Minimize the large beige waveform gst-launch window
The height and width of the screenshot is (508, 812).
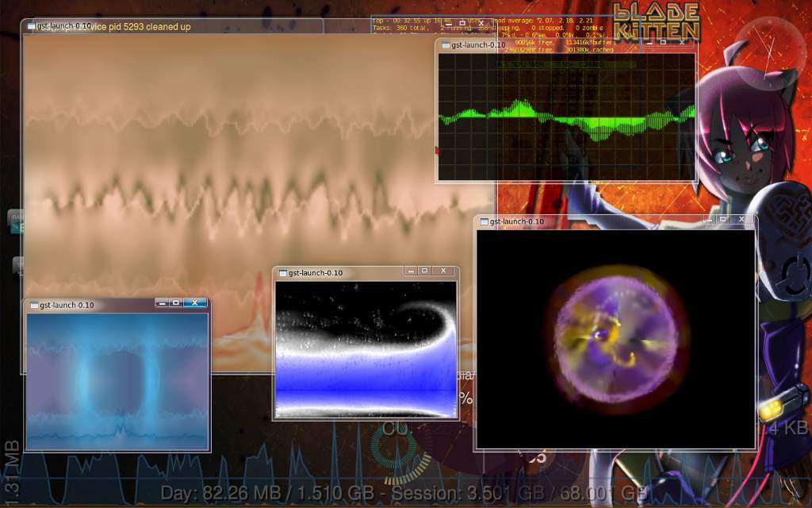click(449, 23)
